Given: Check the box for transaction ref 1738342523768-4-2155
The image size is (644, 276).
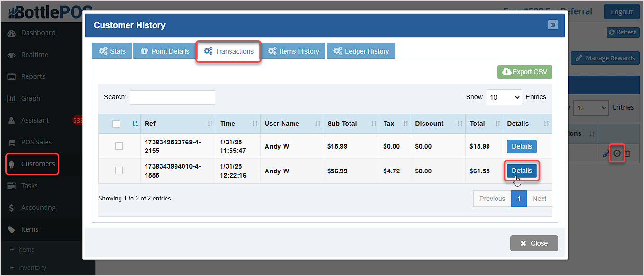Looking at the screenshot, I should (119, 146).
